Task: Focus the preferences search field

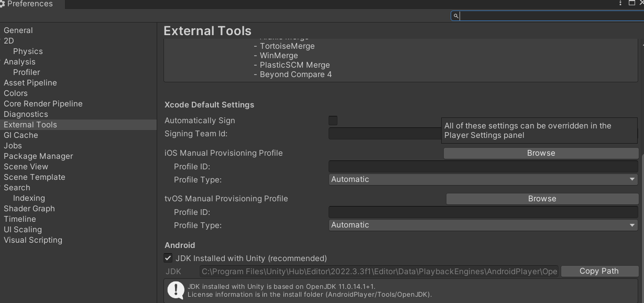Action: coord(548,16)
